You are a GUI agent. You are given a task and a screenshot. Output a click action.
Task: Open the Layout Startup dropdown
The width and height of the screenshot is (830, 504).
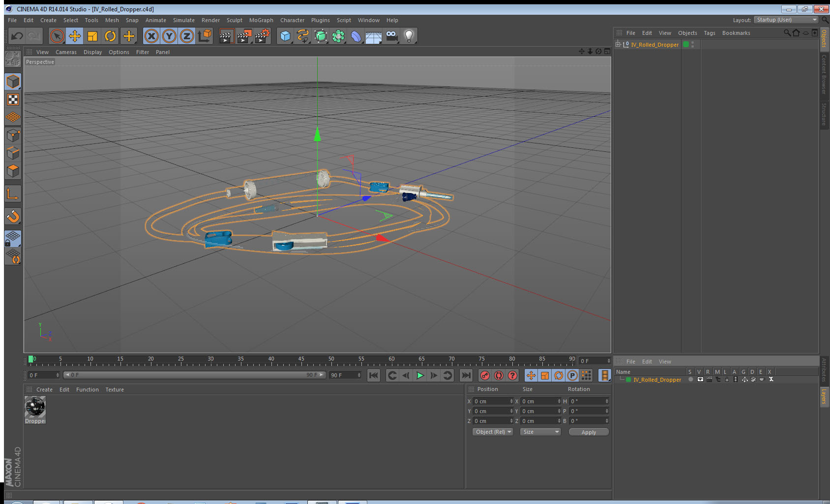[787, 20]
